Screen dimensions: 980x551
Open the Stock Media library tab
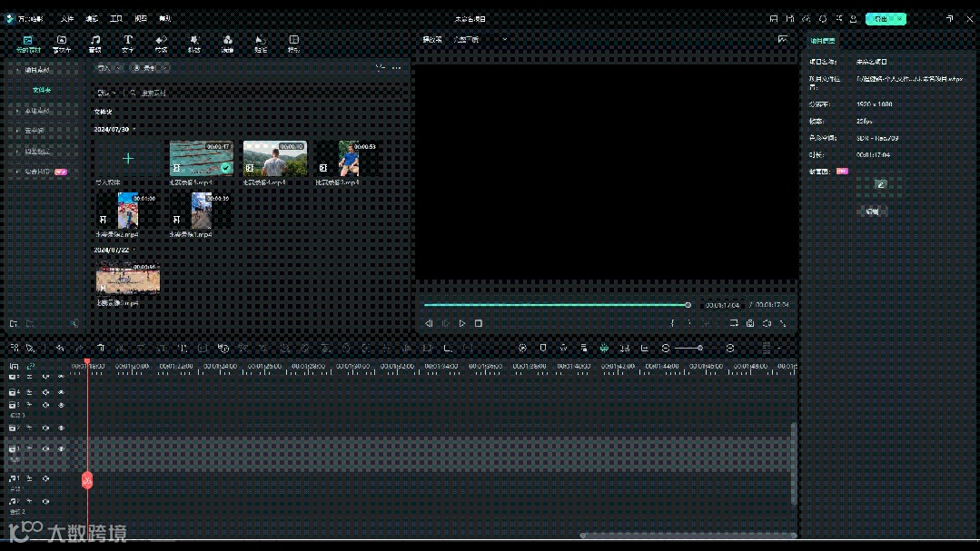tap(62, 44)
